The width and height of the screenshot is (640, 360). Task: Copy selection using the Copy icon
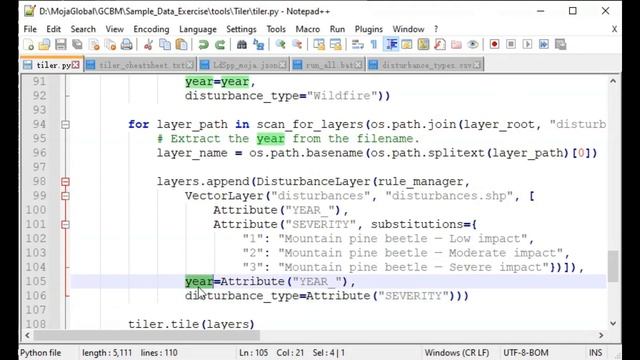(x=165, y=44)
